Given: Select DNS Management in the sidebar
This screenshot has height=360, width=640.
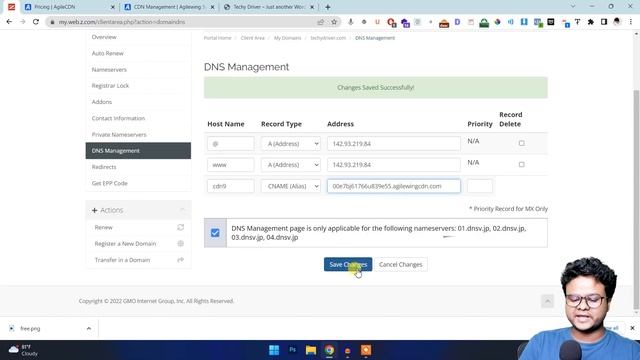Looking at the screenshot, I should (x=138, y=151).
